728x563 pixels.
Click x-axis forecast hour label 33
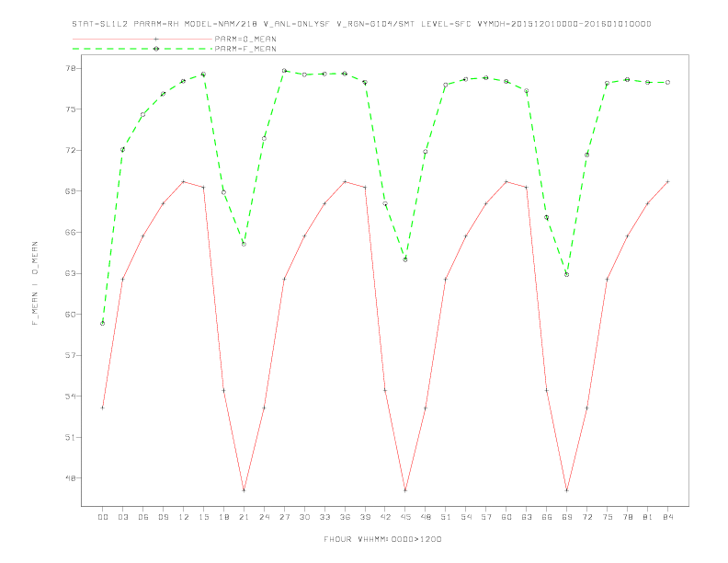pyautogui.click(x=324, y=517)
